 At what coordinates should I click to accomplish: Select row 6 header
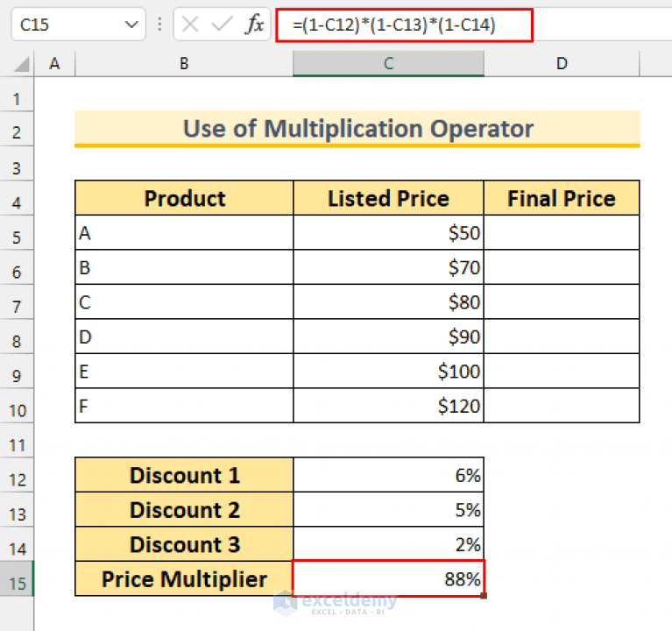[x=17, y=268]
